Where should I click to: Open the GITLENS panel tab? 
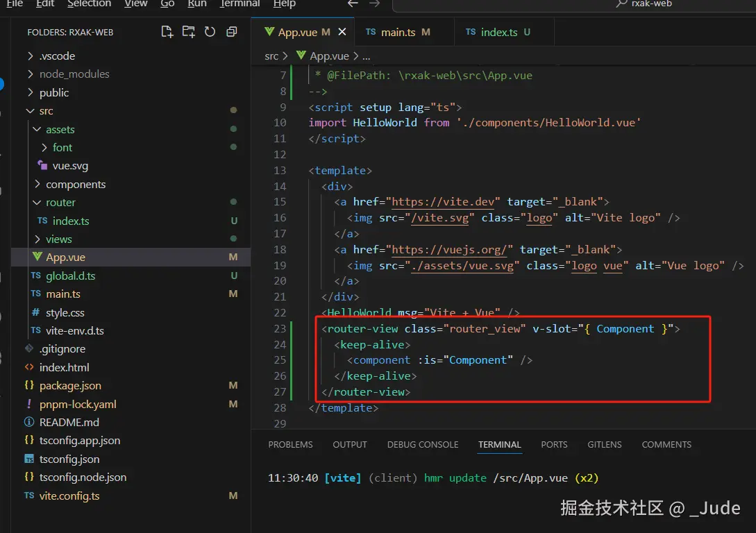coord(605,445)
